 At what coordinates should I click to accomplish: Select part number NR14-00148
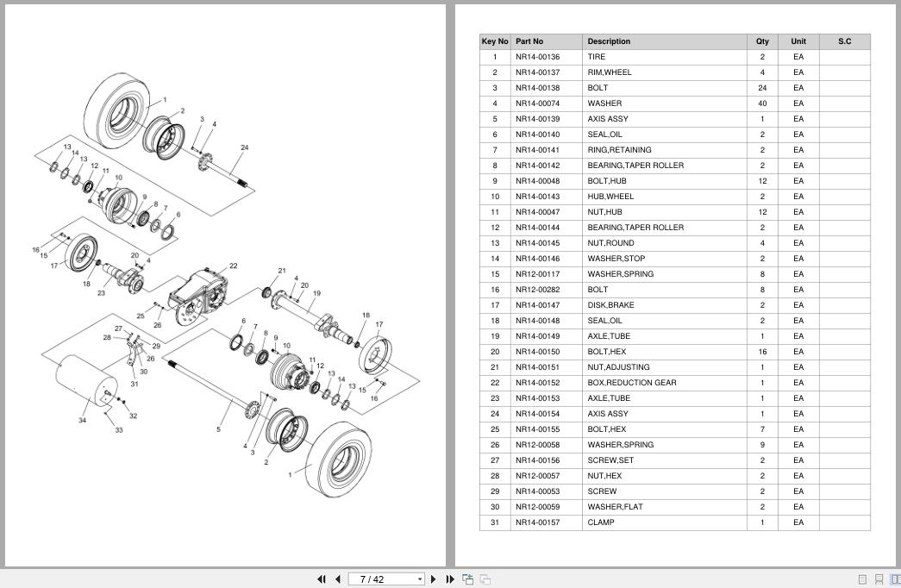(537, 321)
